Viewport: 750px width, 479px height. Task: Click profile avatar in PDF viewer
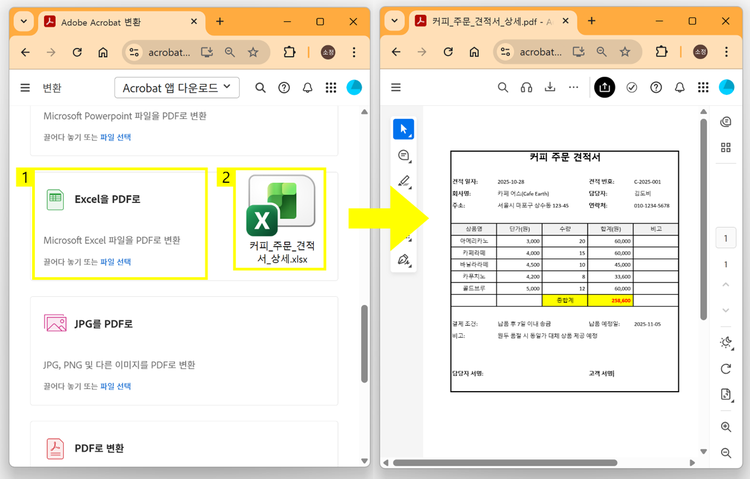point(726,88)
